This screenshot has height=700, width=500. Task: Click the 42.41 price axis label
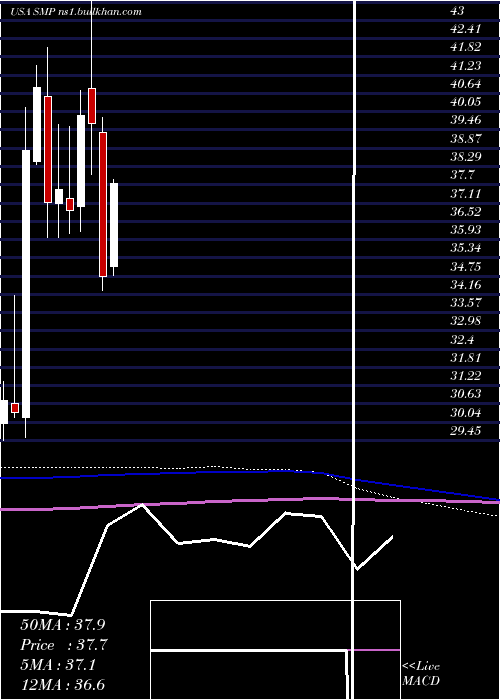tap(466, 29)
